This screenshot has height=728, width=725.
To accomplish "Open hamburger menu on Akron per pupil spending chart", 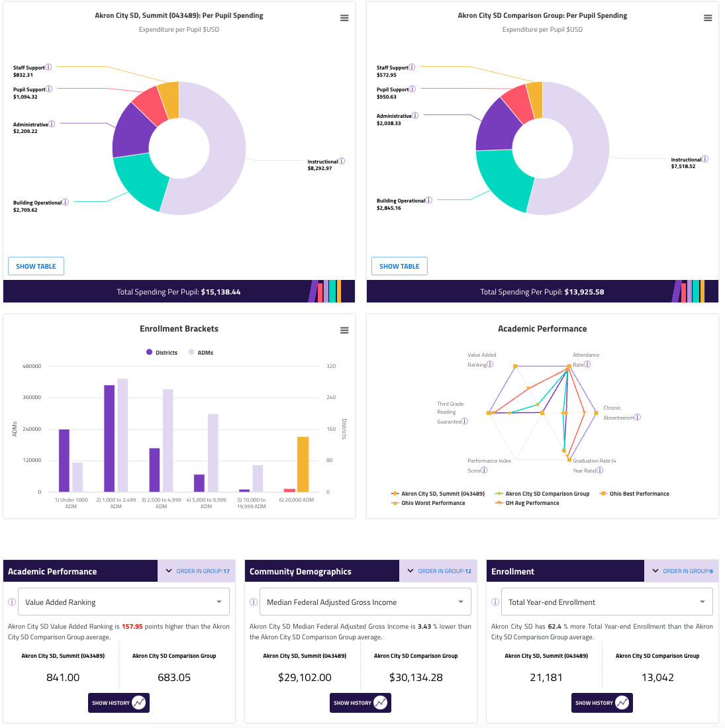I will pos(344,19).
